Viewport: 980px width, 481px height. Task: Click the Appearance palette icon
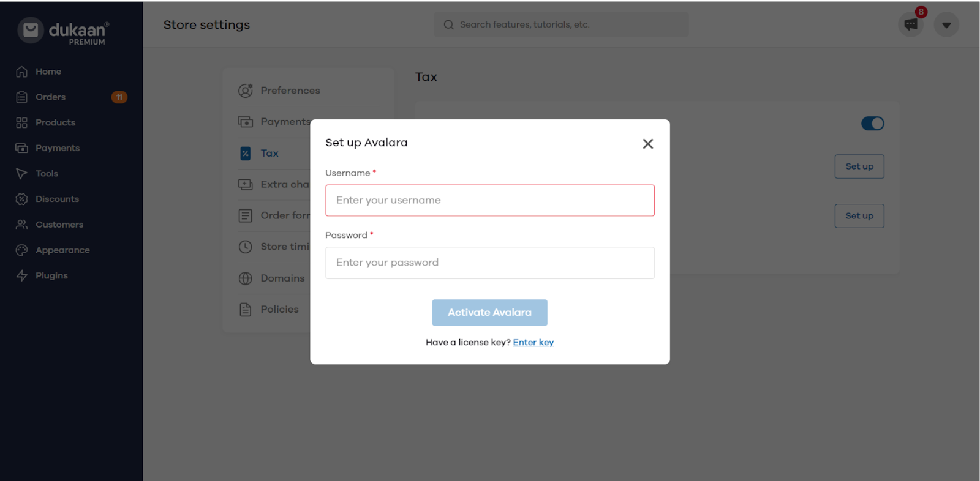(x=21, y=250)
